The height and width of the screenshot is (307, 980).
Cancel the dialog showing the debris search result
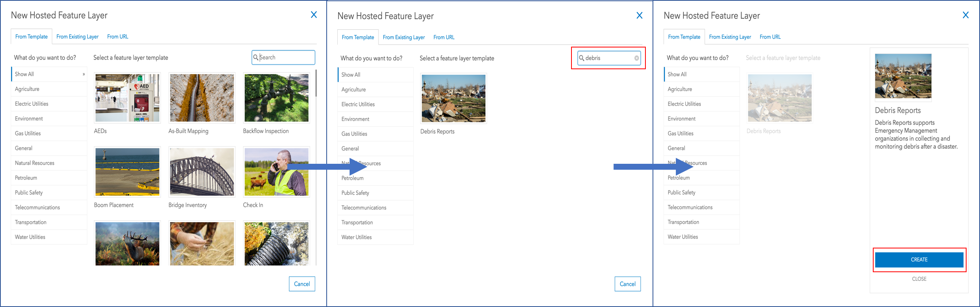(627, 284)
